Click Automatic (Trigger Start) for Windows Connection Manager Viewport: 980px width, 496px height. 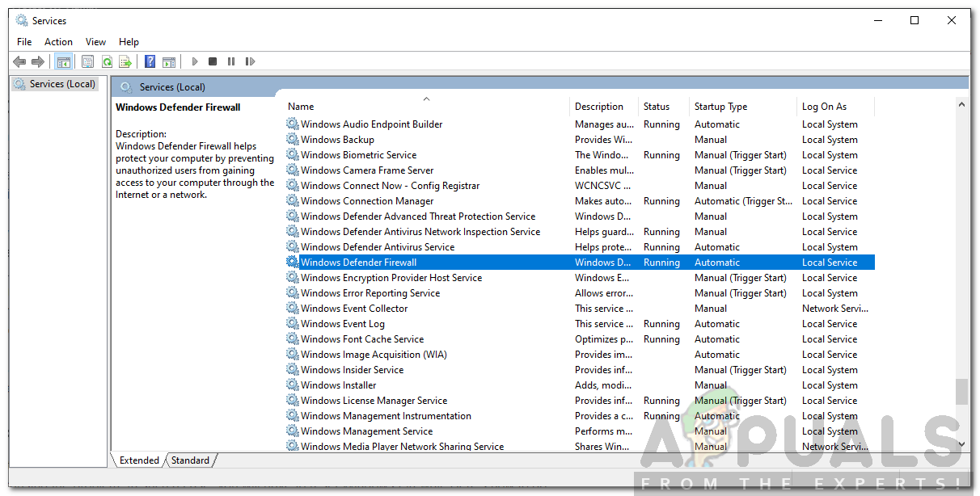point(743,201)
